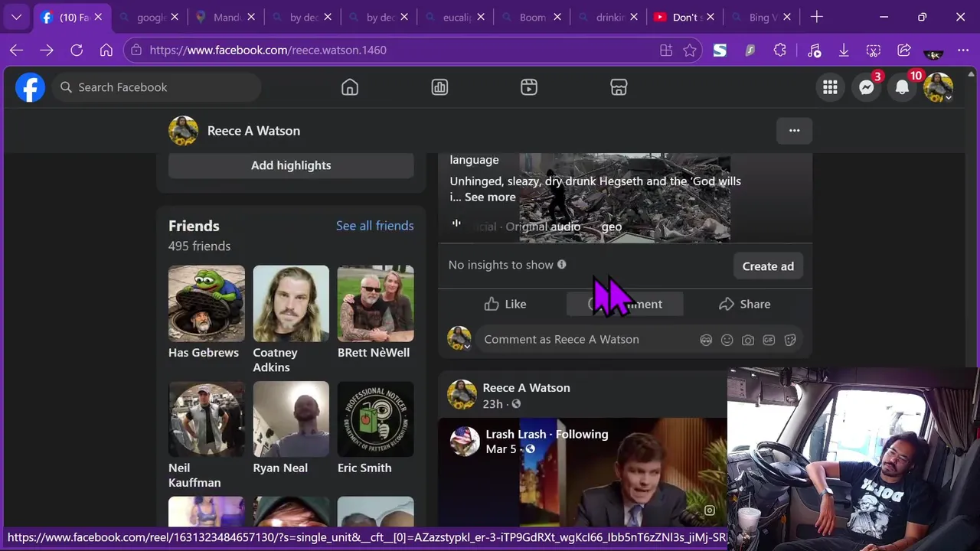Like the Hegseth post
The image size is (980, 551).
coord(505,304)
